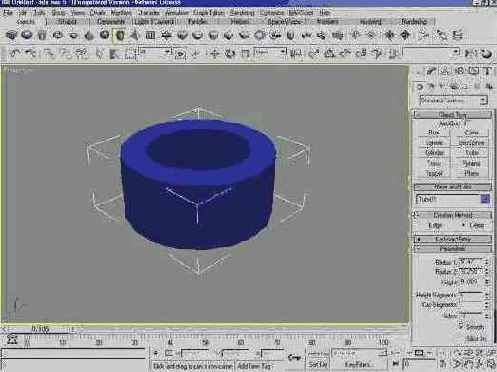Activate the Select and Link tool
497x372 pixels.
(49, 53)
